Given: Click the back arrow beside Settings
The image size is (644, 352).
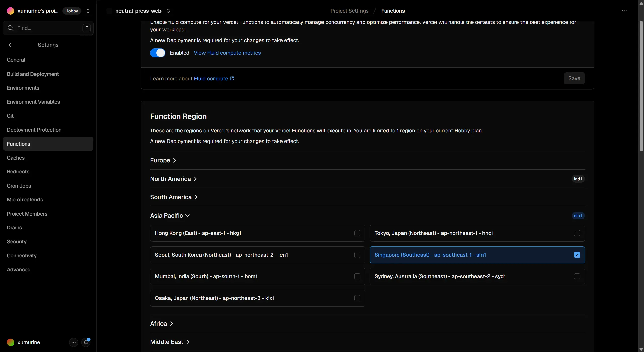Looking at the screenshot, I should click(10, 45).
